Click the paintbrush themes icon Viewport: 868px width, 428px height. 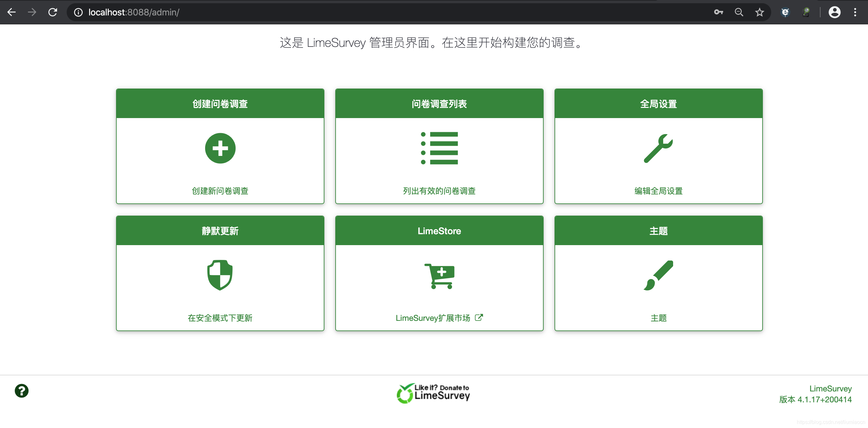[x=658, y=275]
